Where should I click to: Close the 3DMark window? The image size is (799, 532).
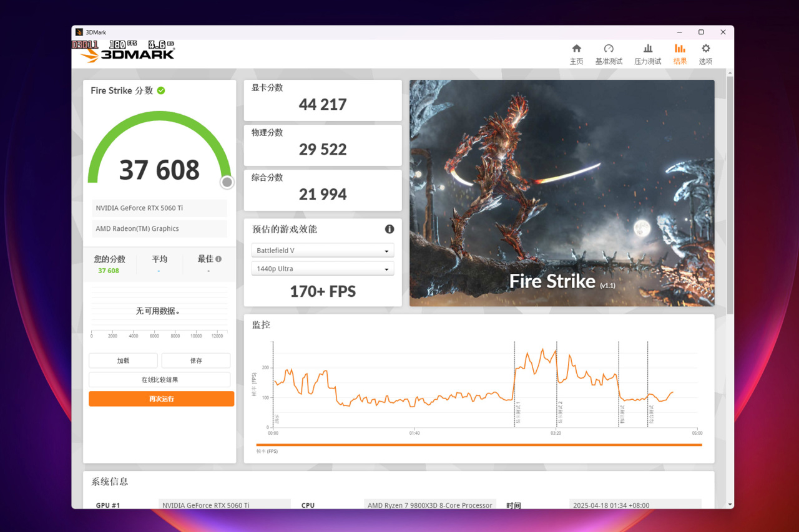(723, 32)
